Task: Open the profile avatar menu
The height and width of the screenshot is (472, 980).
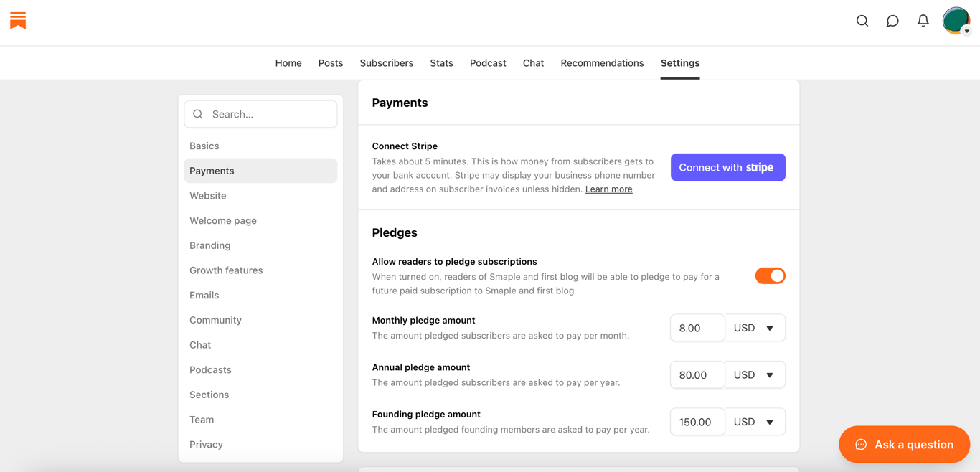Action: coord(956,21)
